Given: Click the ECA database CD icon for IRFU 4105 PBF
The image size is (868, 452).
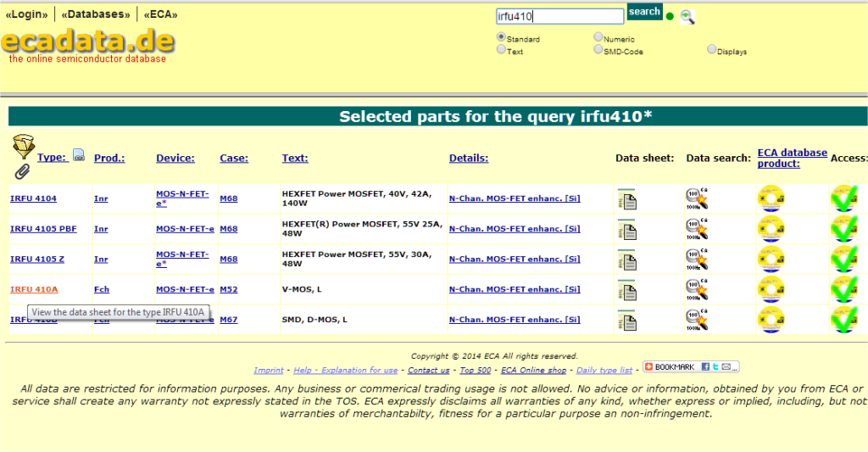Looking at the screenshot, I should [x=771, y=229].
